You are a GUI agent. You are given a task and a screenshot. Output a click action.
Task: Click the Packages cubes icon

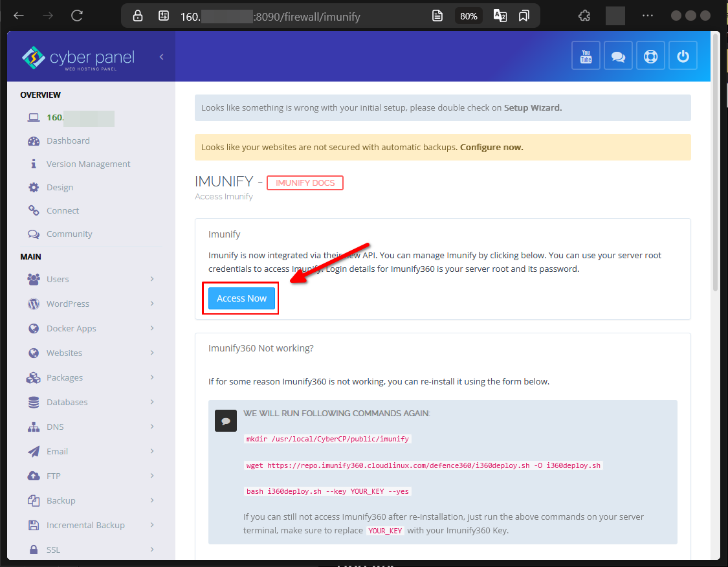click(34, 377)
